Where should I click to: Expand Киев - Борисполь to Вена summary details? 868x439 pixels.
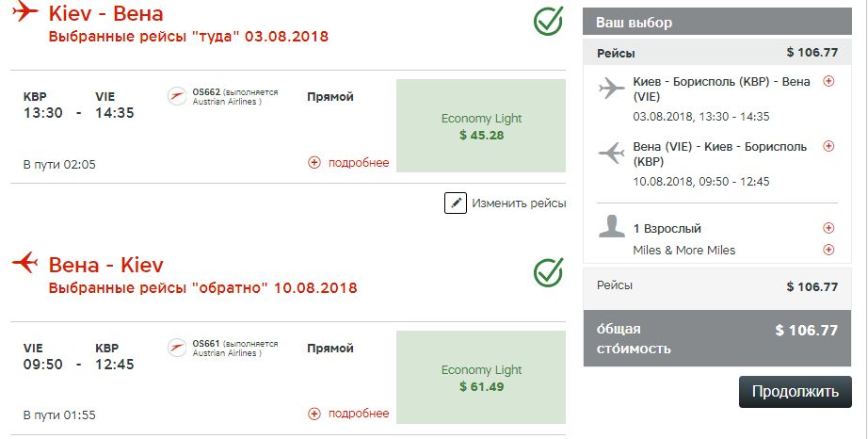pos(828,82)
